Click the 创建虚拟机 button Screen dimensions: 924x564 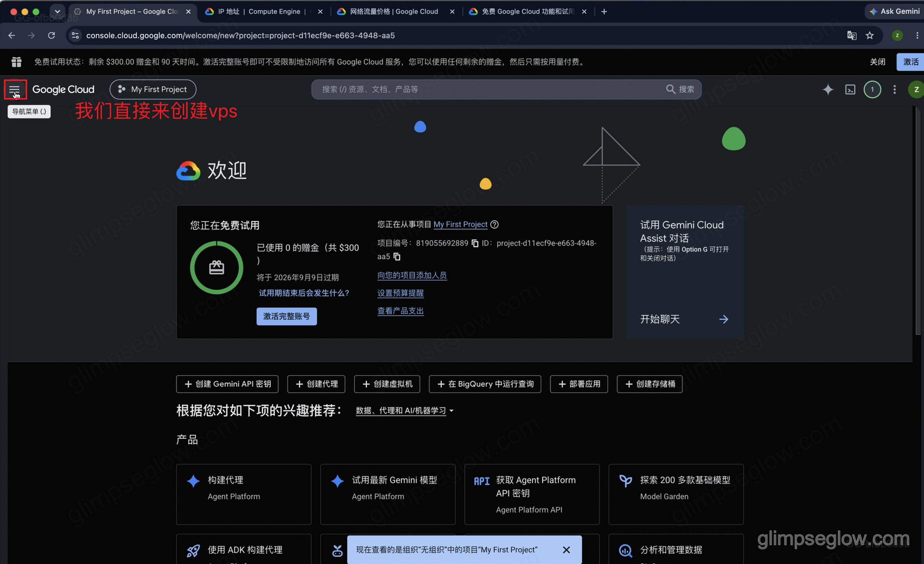387,384
